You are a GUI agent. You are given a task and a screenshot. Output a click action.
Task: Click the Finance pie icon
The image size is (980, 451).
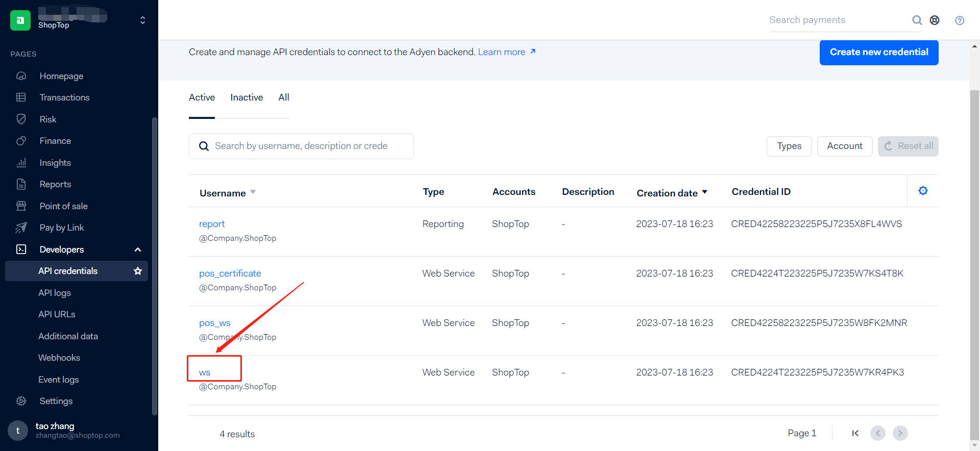point(21,141)
